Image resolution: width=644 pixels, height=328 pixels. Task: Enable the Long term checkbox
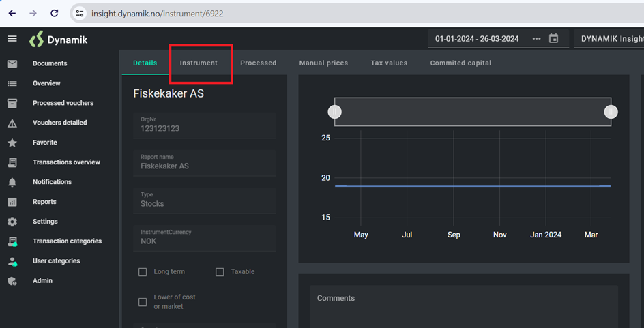point(143,272)
